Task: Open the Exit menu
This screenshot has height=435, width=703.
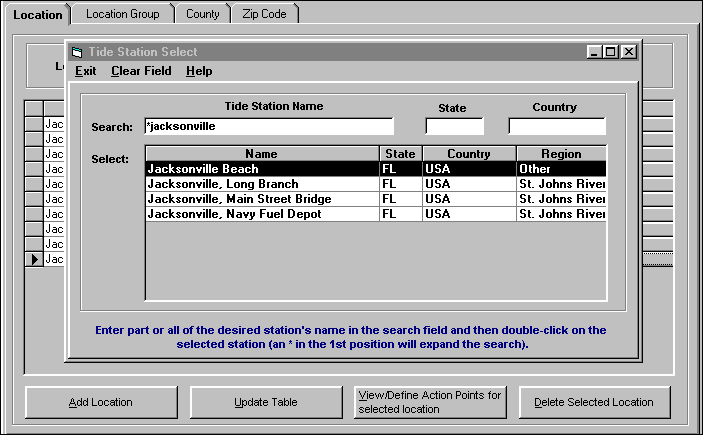Action: tap(86, 71)
